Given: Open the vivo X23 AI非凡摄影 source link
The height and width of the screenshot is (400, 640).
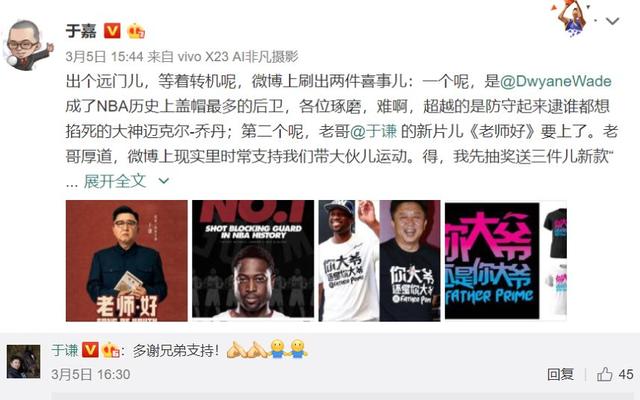Looking at the screenshot, I should pyautogui.click(x=238, y=56).
